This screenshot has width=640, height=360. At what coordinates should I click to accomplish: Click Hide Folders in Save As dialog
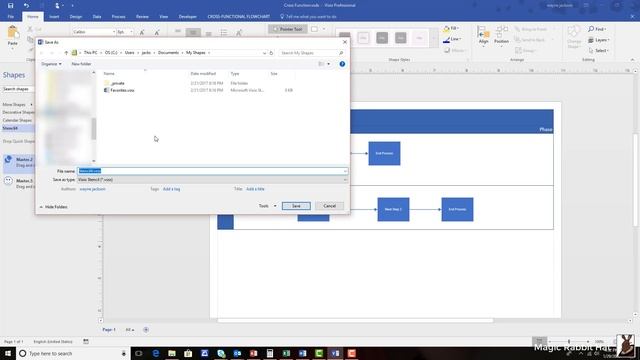click(53, 207)
